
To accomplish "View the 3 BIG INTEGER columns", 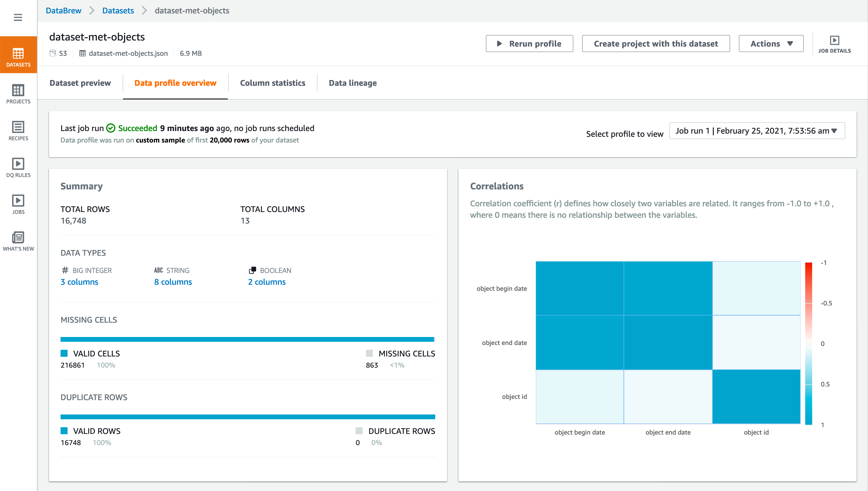I will pyautogui.click(x=79, y=282).
